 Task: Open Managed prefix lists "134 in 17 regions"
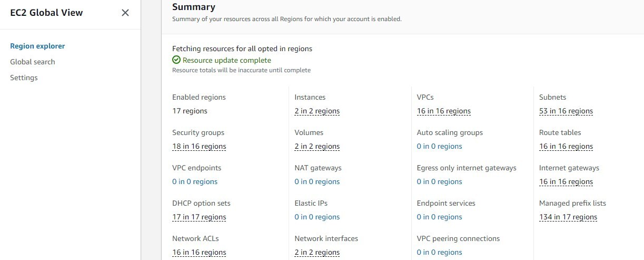(568, 217)
